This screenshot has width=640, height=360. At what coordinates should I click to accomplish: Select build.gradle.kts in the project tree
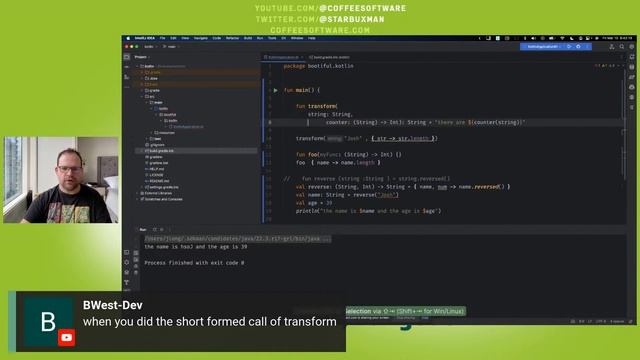coord(159,151)
